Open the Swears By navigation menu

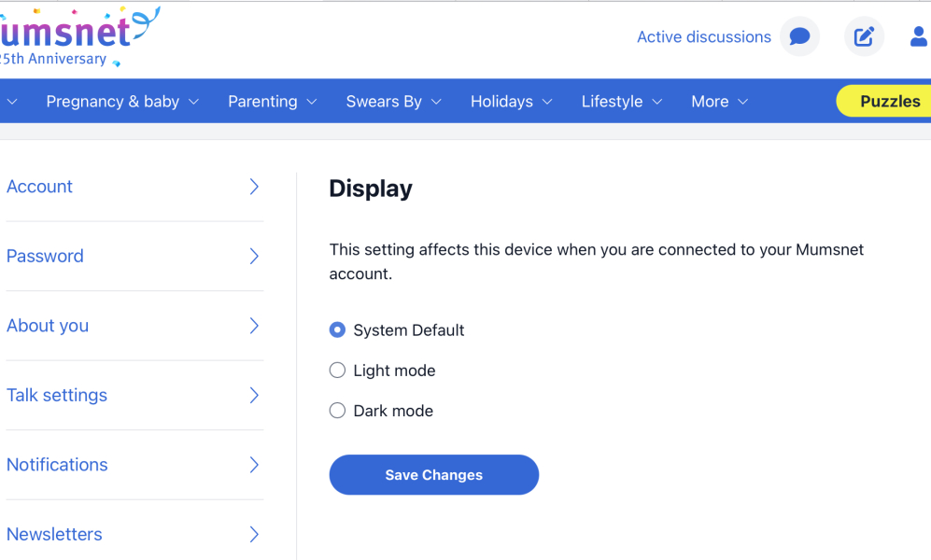coord(393,102)
